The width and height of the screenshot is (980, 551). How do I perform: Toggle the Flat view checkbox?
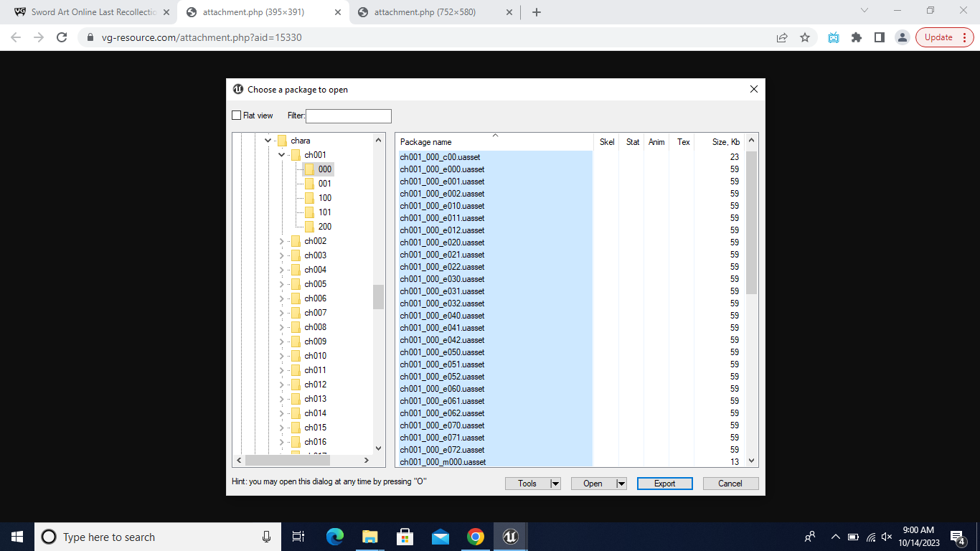(237, 116)
